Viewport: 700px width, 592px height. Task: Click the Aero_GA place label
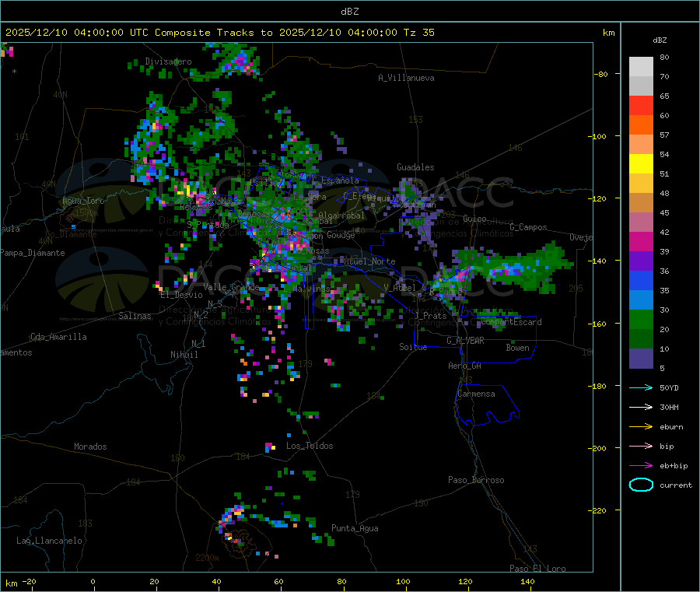pos(465,366)
